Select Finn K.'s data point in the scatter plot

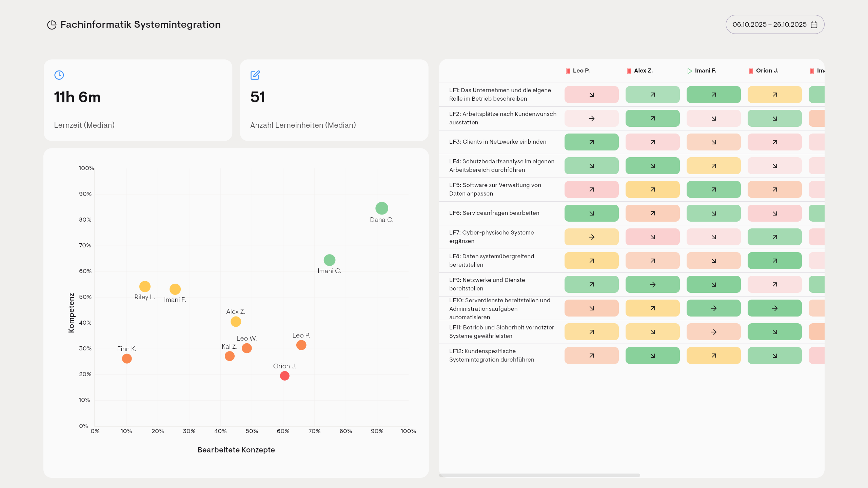point(126,358)
